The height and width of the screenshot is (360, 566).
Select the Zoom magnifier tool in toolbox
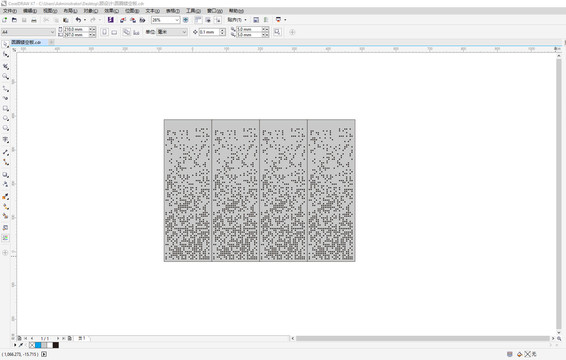5,77
